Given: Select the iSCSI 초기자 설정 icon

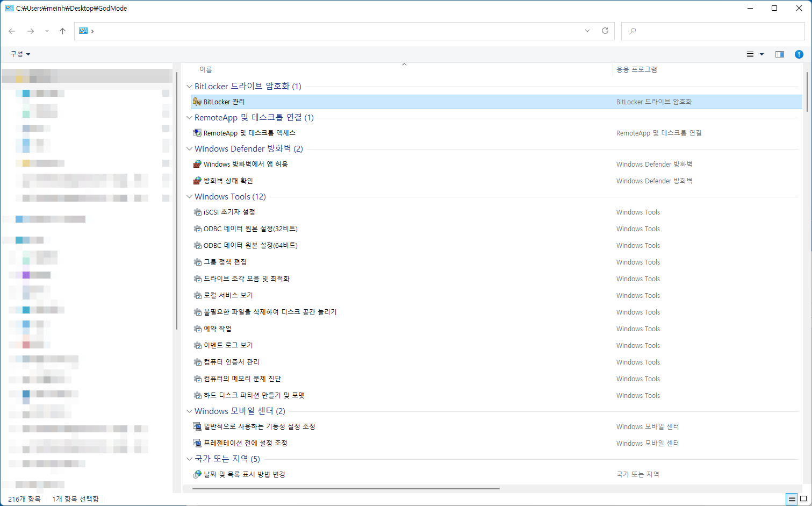Looking at the screenshot, I should tap(197, 212).
